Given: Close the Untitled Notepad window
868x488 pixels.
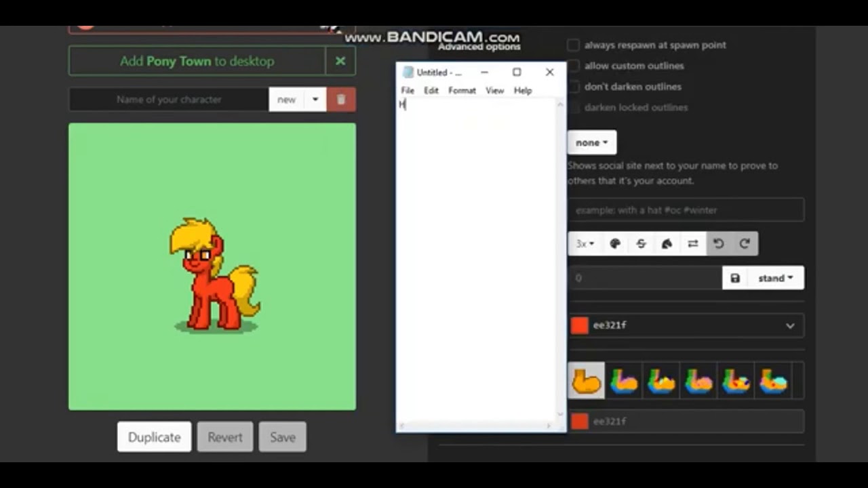Looking at the screenshot, I should point(550,73).
